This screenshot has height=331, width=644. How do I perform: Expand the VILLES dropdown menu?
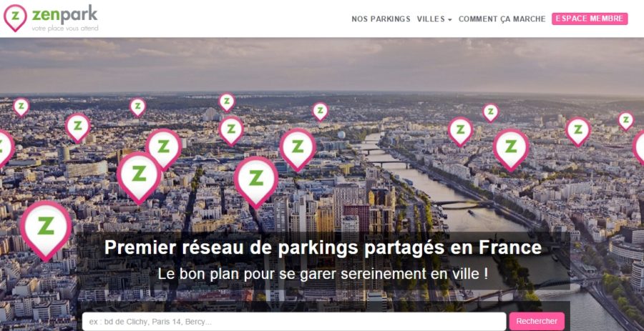click(434, 19)
